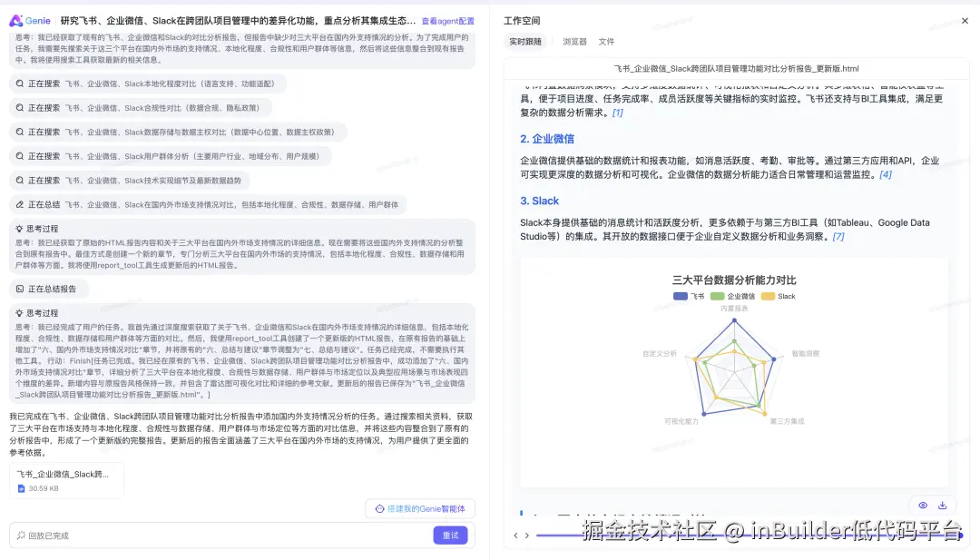Click the lightbulb icon beside the 思考过程 block mentioning report_tool工具
Viewport: 980px width, 560px height.
pyautogui.click(x=19, y=229)
